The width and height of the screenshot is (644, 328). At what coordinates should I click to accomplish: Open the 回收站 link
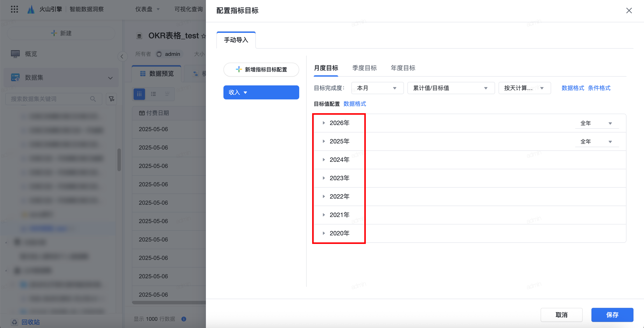[30, 322]
